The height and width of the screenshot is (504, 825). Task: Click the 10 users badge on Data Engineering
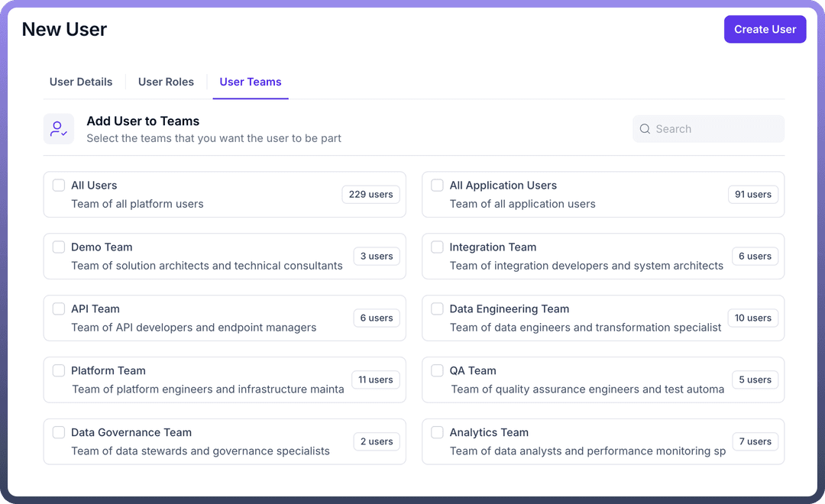[752, 318]
